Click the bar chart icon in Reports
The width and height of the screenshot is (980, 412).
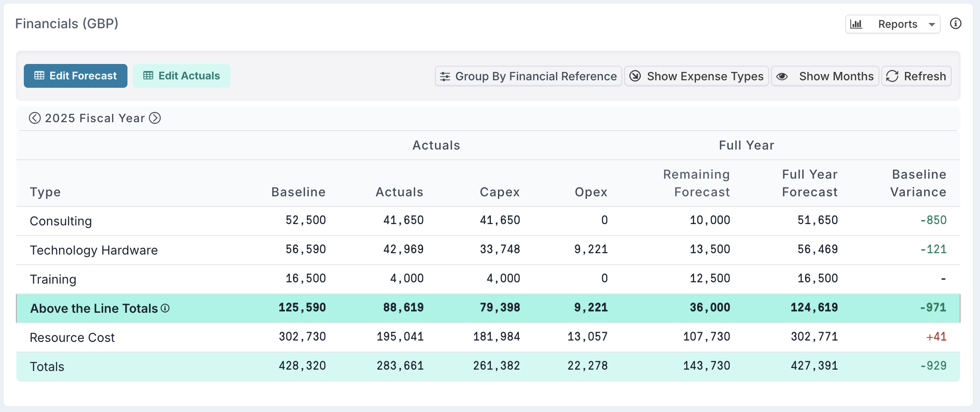pos(856,24)
